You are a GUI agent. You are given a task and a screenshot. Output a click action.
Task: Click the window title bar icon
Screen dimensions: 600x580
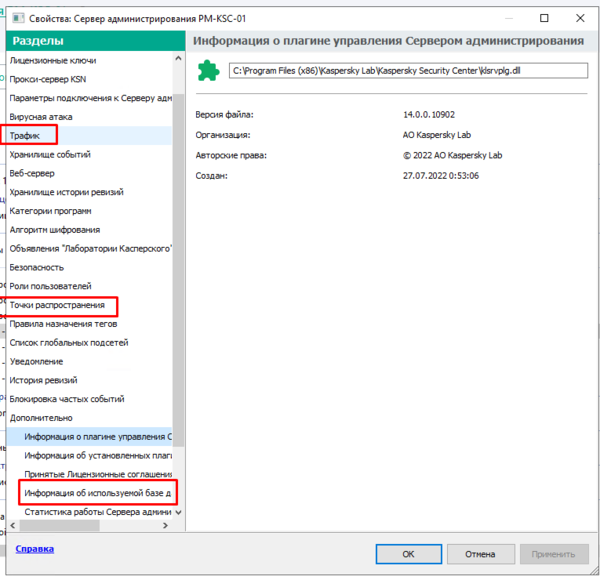pos(19,18)
